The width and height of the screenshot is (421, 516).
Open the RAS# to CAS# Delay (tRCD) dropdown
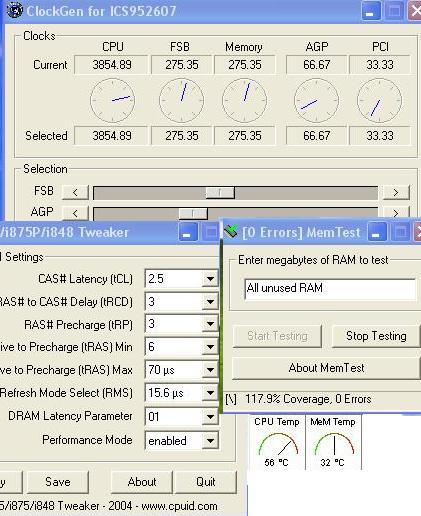[x=210, y=302]
